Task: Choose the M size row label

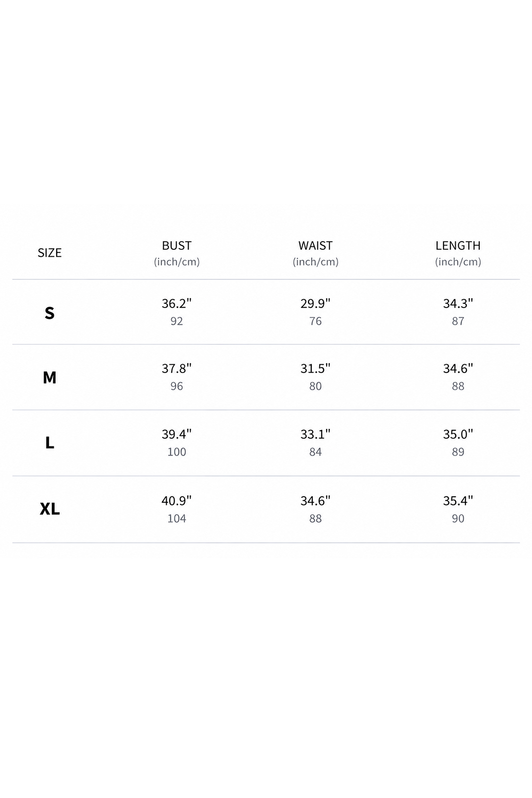Action: tap(49, 377)
